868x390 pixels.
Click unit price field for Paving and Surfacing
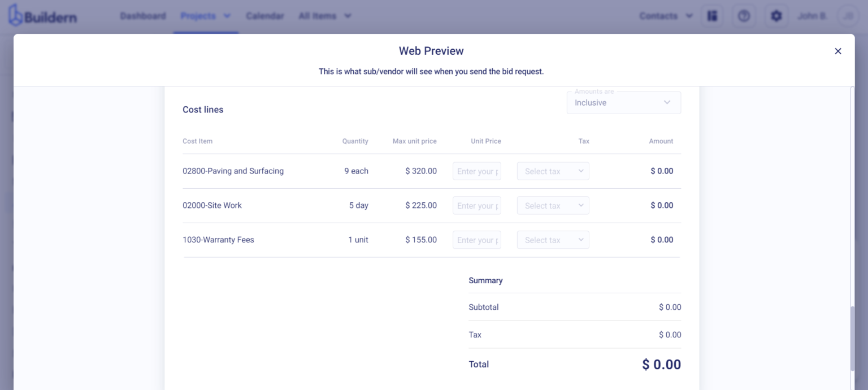coord(476,171)
